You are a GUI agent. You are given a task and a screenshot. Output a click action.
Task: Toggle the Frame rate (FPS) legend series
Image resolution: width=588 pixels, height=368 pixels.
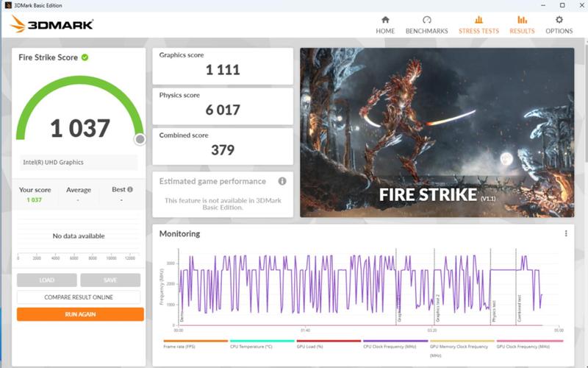click(179, 346)
